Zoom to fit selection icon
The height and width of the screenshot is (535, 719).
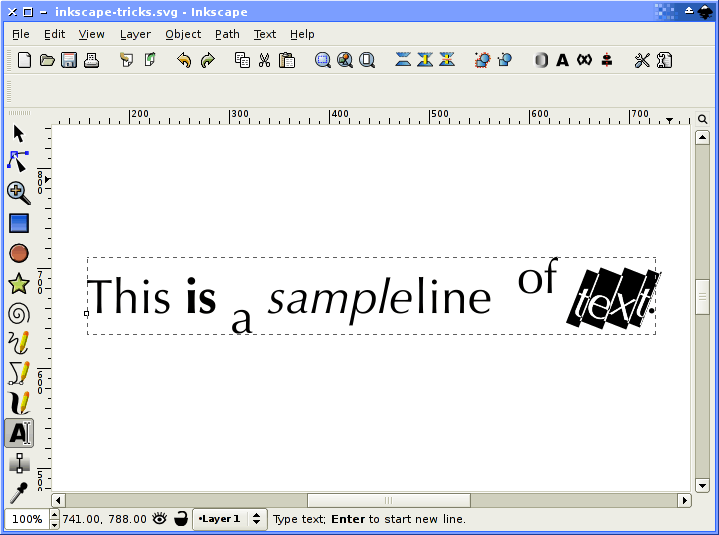[323, 60]
